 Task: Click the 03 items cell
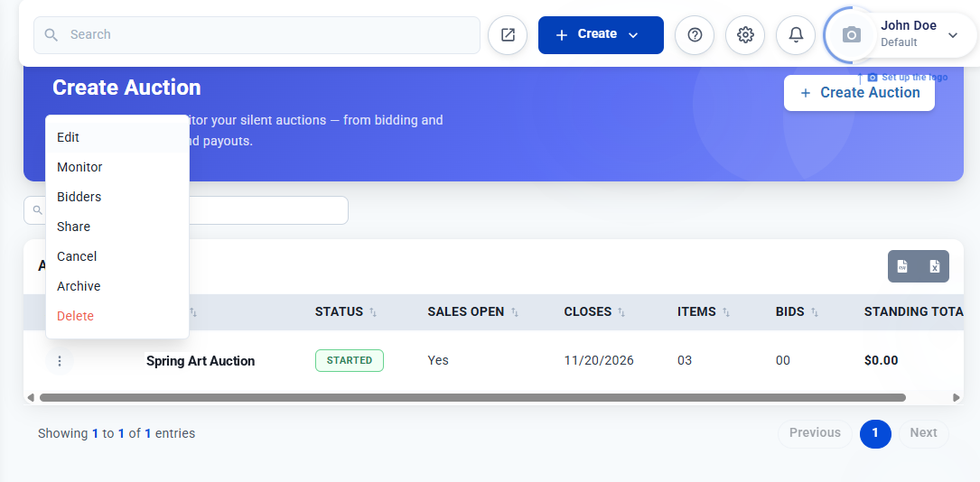[x=685, y=361]
